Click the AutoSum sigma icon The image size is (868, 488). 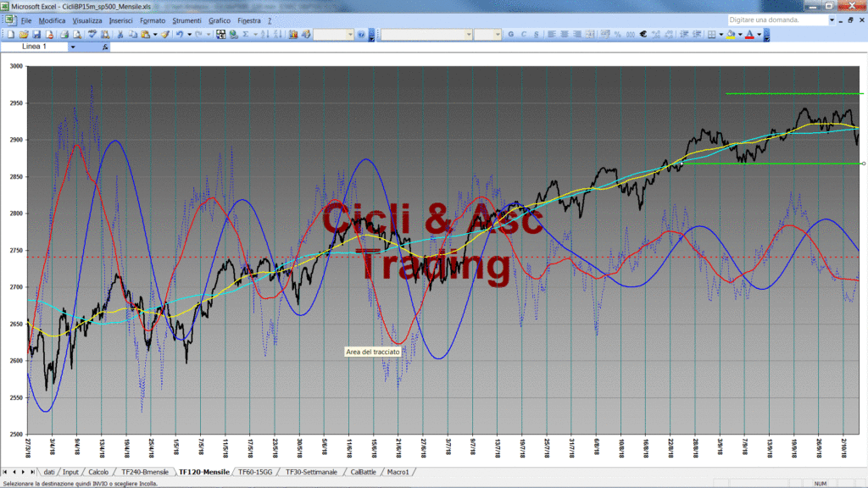click(246, 34)
